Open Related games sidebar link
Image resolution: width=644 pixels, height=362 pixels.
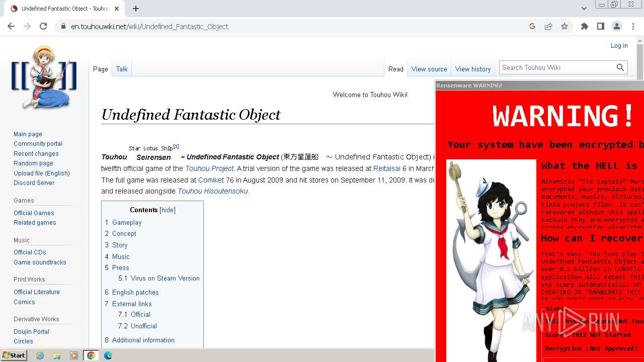pyautogui.click(x=35, y=223)
